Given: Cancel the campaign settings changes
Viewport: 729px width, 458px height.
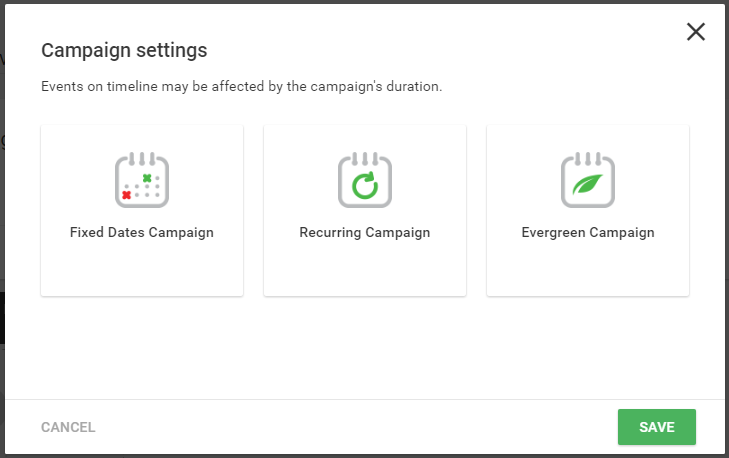Looking at the screenshot, I should pyautogui.click(x=68, y=427).
